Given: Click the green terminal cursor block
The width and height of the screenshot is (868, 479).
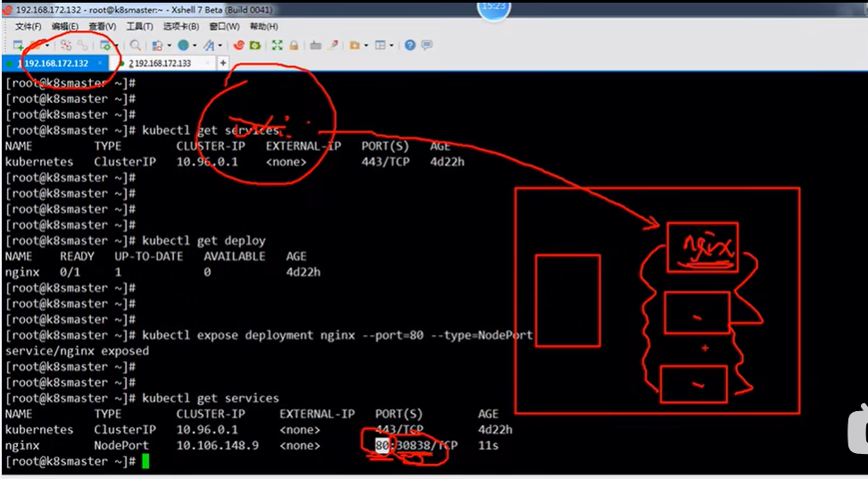Looking at the screenshot, I should tap(146, 461).
